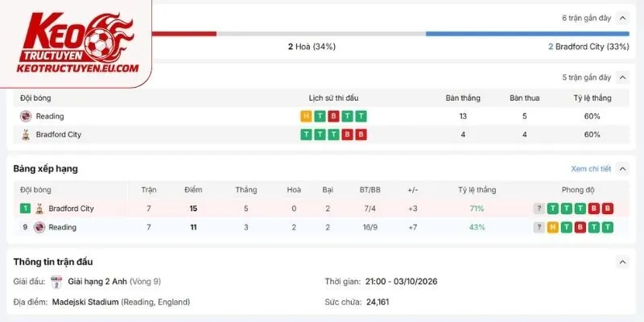Open Reading team in match history row

coord(50,116)
